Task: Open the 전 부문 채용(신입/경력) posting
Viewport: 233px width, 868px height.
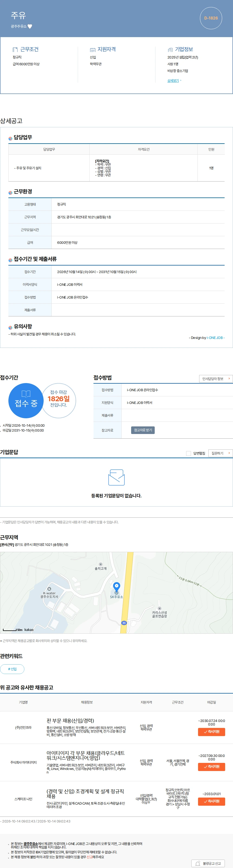Action: point(70,720)
